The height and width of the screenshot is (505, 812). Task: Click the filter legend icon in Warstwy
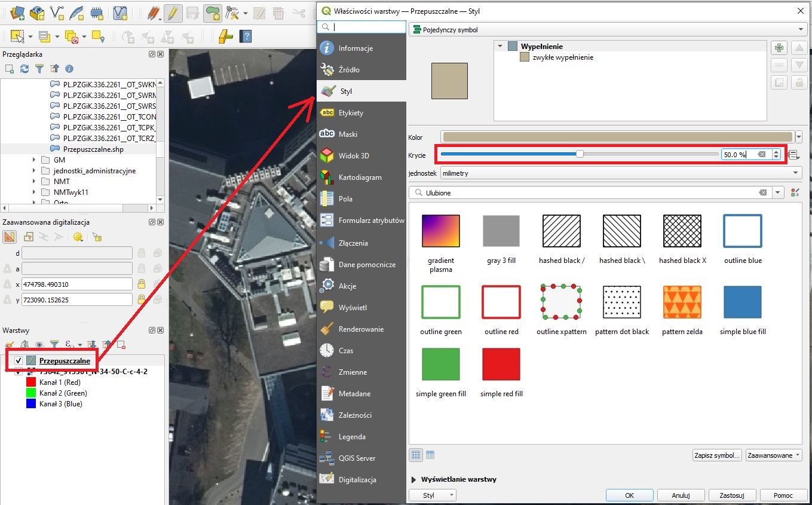click(x=54, y=344)
